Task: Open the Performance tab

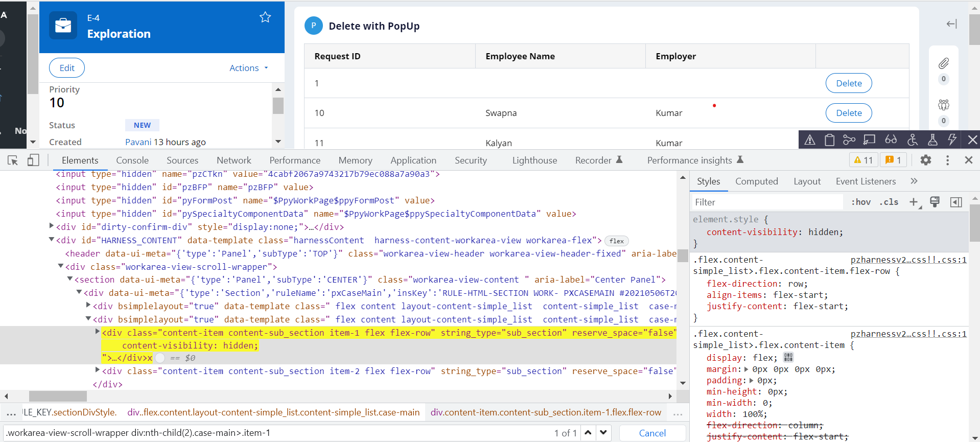Action: coord(295,160)
